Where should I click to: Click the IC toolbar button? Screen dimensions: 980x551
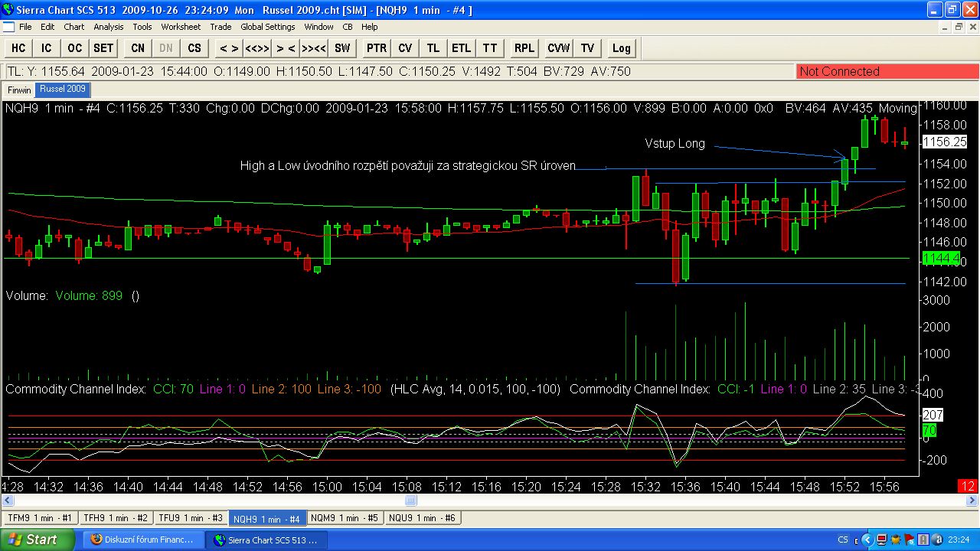tap(47, 48)
